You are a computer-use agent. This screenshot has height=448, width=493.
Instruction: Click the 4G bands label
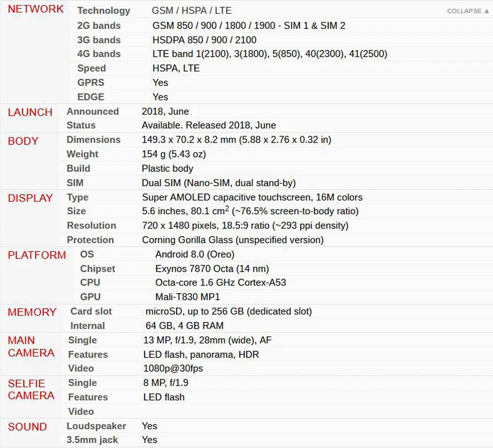point(99,54)
